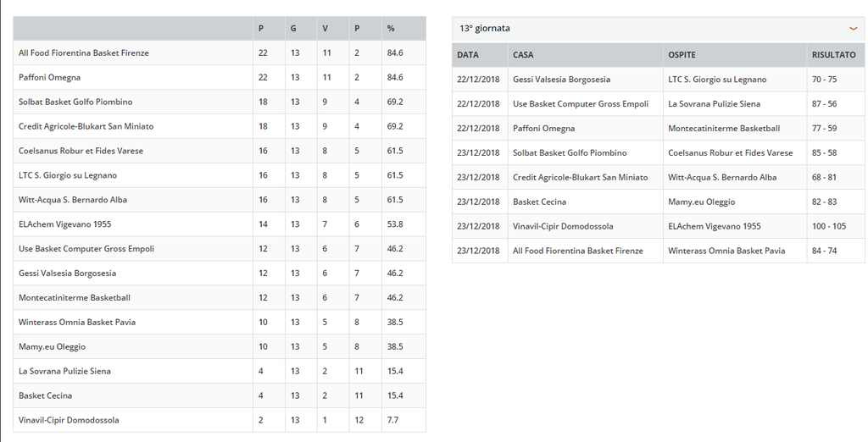868x442 pixels.
Task: Open Credit Agricole-Blukart San Miniato standings row
Action: click(220, 126)
